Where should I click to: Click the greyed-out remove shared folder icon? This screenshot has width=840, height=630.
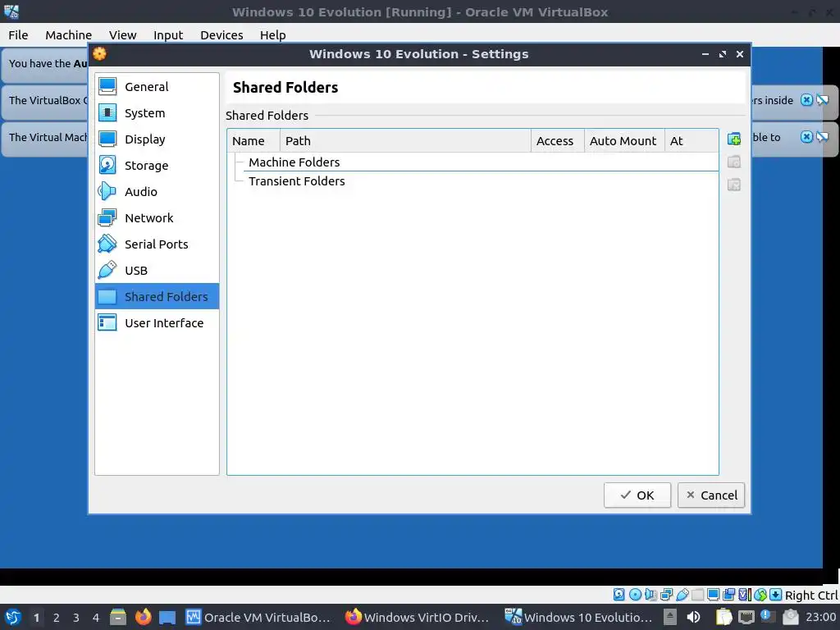[x=734, y=185]
